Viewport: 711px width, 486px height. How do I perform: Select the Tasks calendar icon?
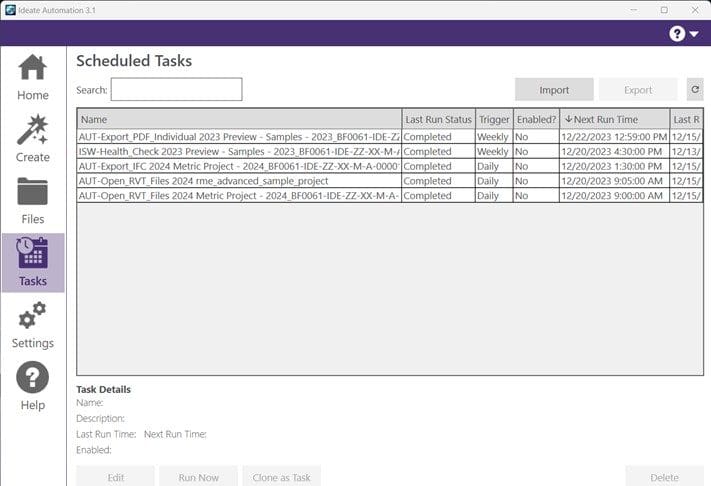pyautogui.click(x=32, y=254)
